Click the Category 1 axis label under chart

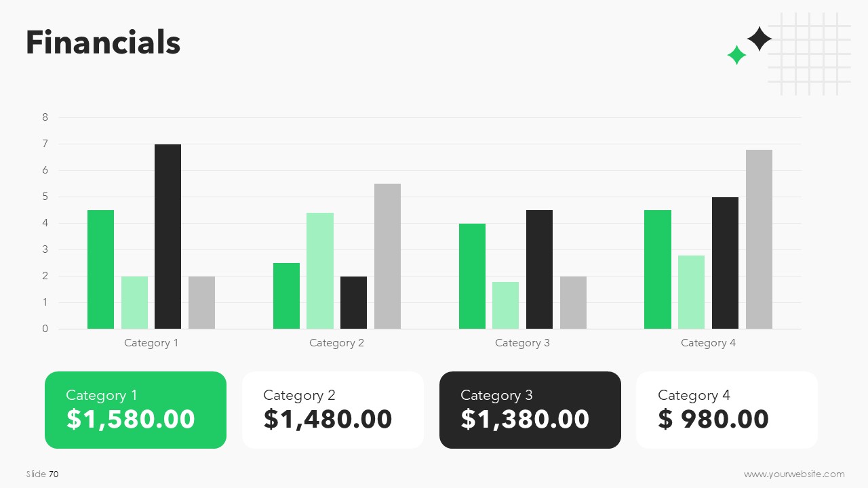(x=151, y=343)
